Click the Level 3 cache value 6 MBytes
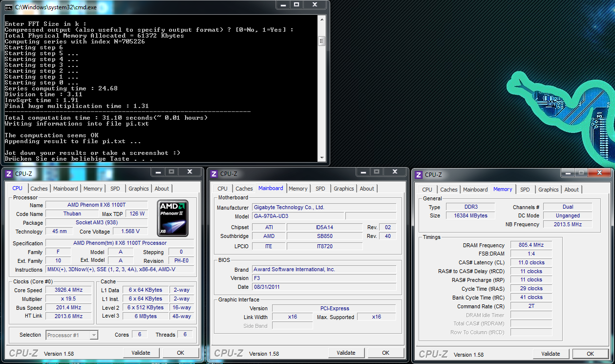Image resolution: width=615 pixels, height=364 pixels. tap(146, 316)
